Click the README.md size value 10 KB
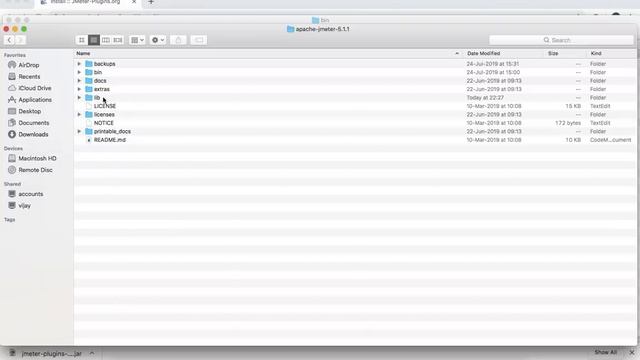640x360 pixels. pos(573,140)
